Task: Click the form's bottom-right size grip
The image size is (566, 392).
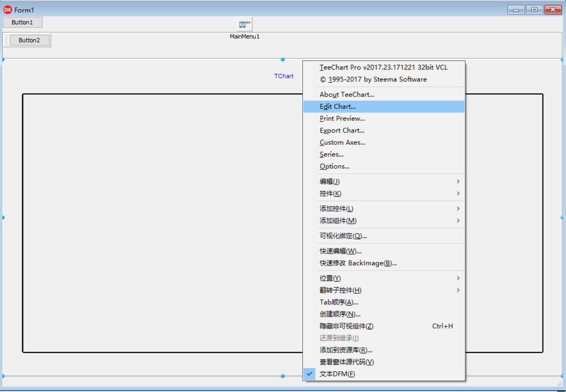Action: pyautogui.click(x=560, y=383)
